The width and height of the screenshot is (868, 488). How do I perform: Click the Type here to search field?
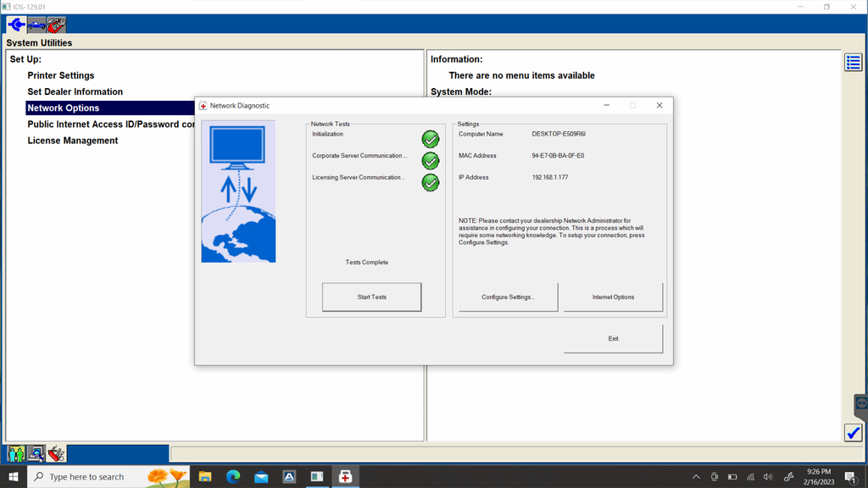point(102,476)
